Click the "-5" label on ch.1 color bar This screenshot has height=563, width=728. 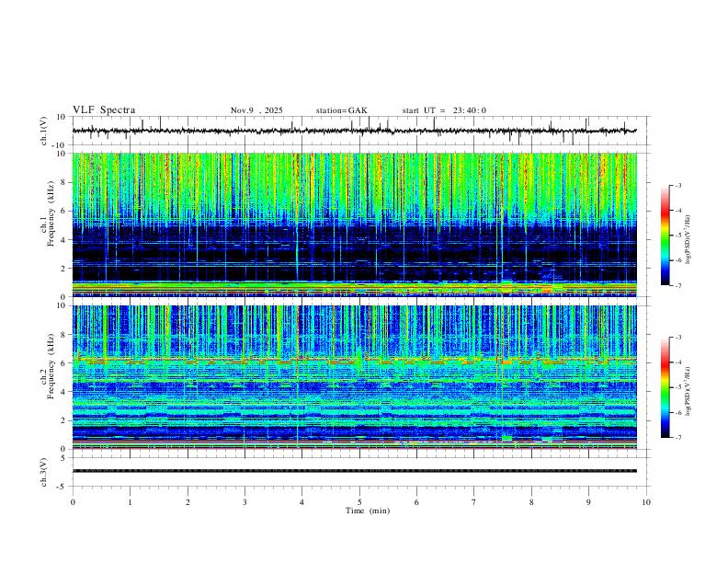[x=678, y=236]
